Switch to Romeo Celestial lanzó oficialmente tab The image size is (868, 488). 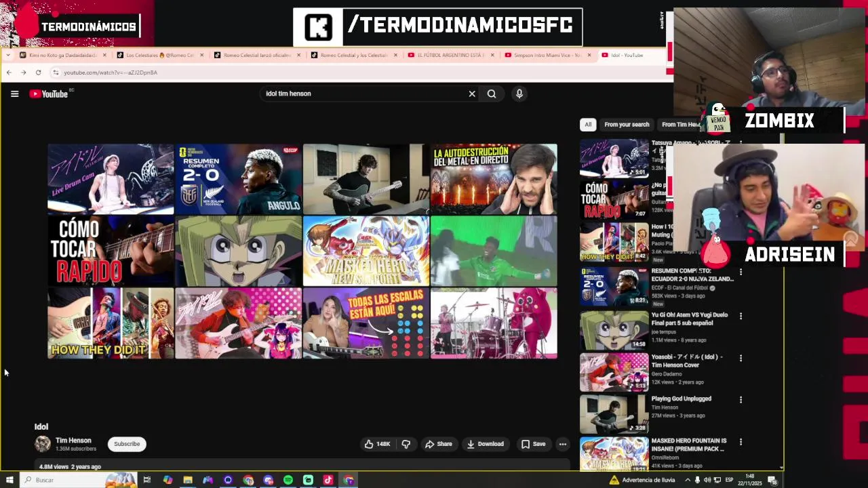point(258,55)
